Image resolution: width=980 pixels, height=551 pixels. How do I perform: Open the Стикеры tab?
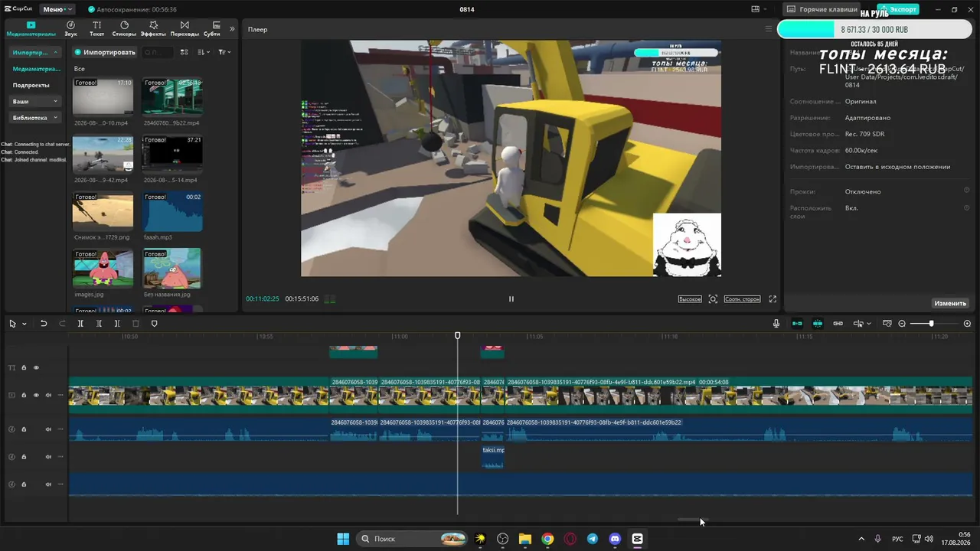pos(124,29)
